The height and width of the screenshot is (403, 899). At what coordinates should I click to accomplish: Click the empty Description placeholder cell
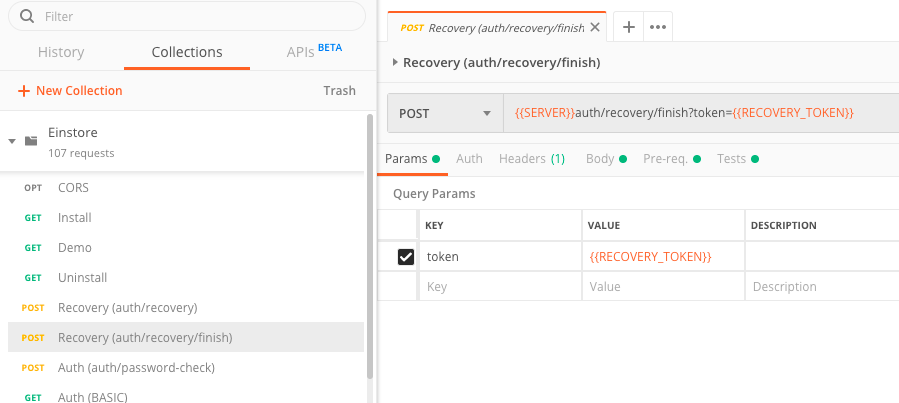(x=822, y=287)
